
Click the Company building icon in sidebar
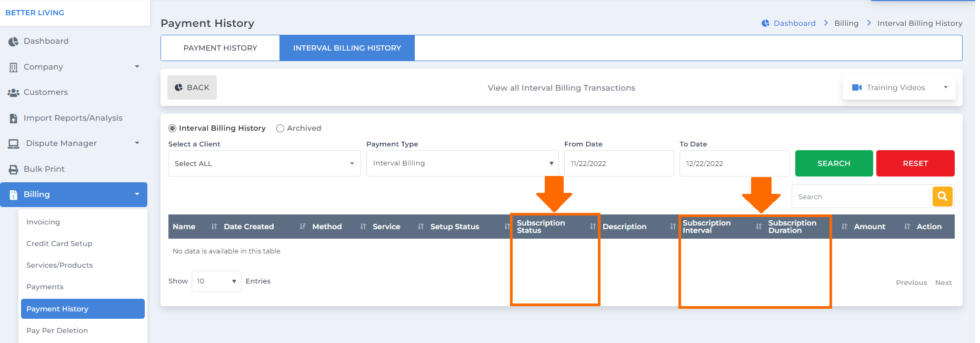pos(13,67)
